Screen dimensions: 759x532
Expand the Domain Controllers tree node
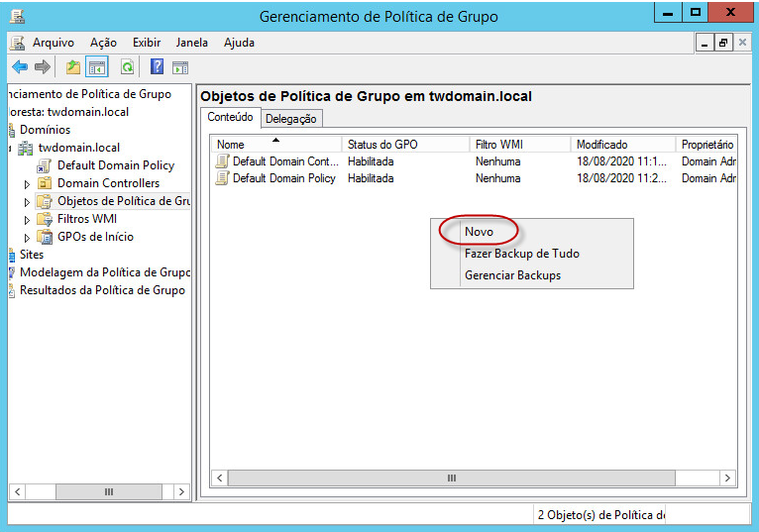(28, 184)
